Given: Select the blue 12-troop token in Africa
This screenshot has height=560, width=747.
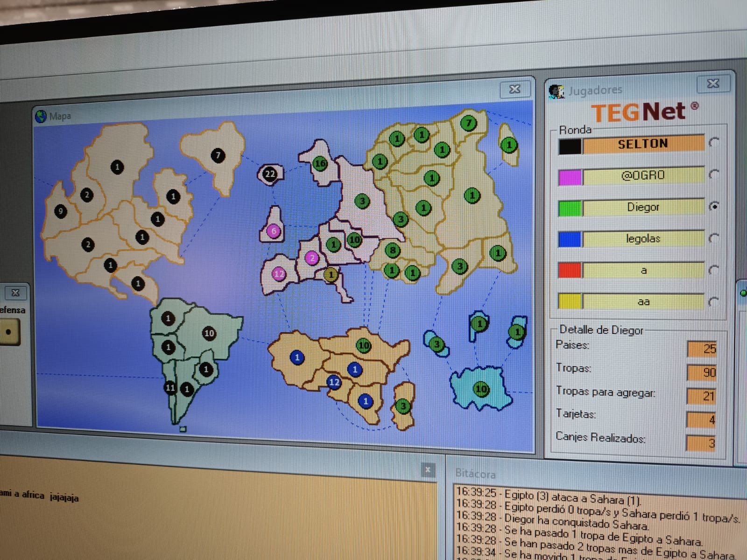Looking at the screenshot, I should (334, 382).
